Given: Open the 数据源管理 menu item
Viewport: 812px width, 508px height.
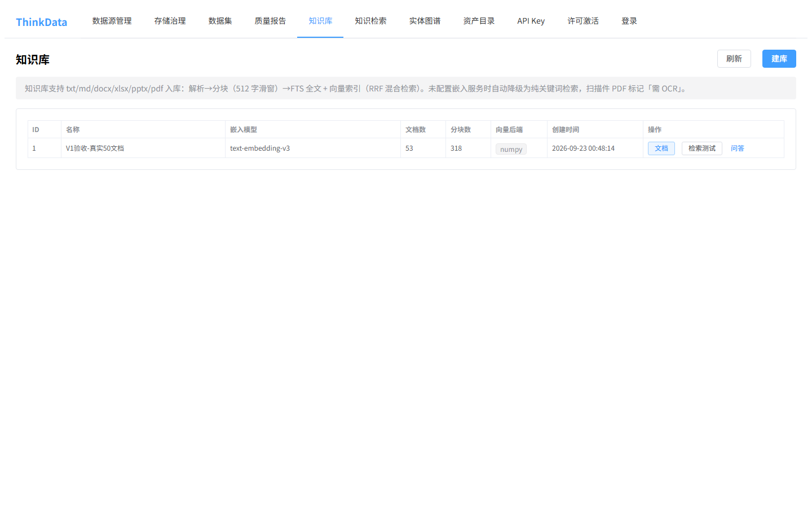Looking at the screenshot, I should coord(112,21).
